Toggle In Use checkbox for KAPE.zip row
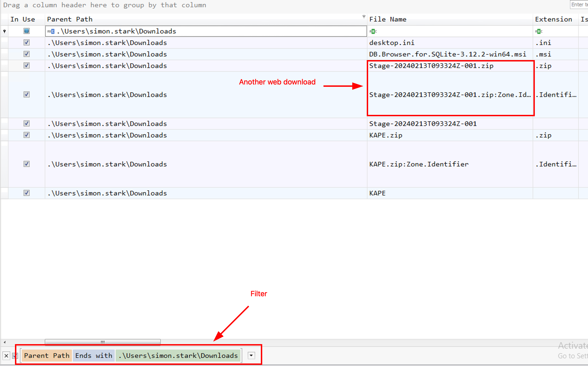This screenshot has height=366, width=588. (27, 135)
